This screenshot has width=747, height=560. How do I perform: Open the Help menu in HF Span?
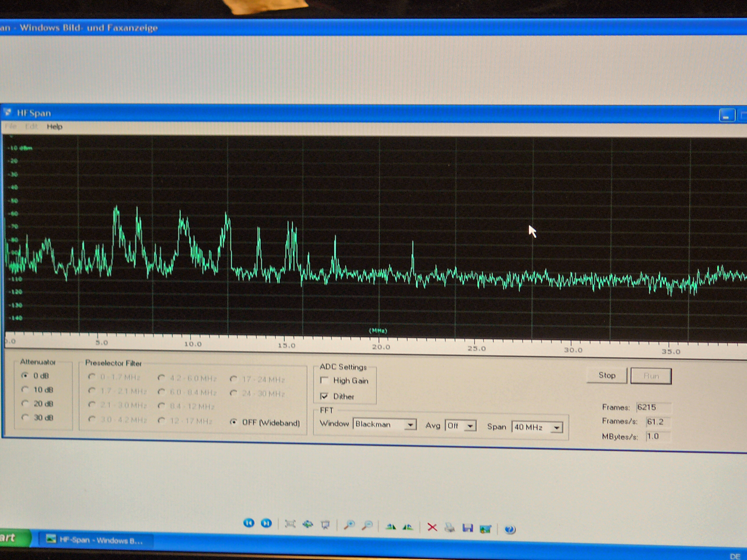(x=54, y=127)
